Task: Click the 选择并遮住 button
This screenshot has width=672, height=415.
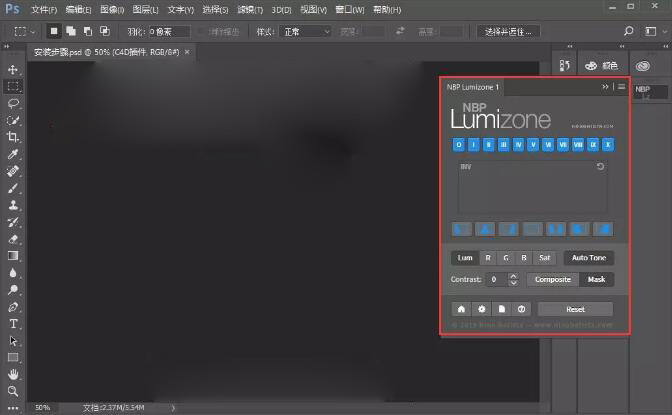Action: coord(508,32)
